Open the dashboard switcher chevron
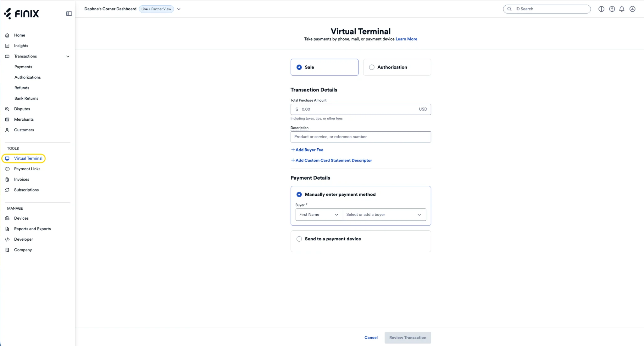 coord(179,9)
